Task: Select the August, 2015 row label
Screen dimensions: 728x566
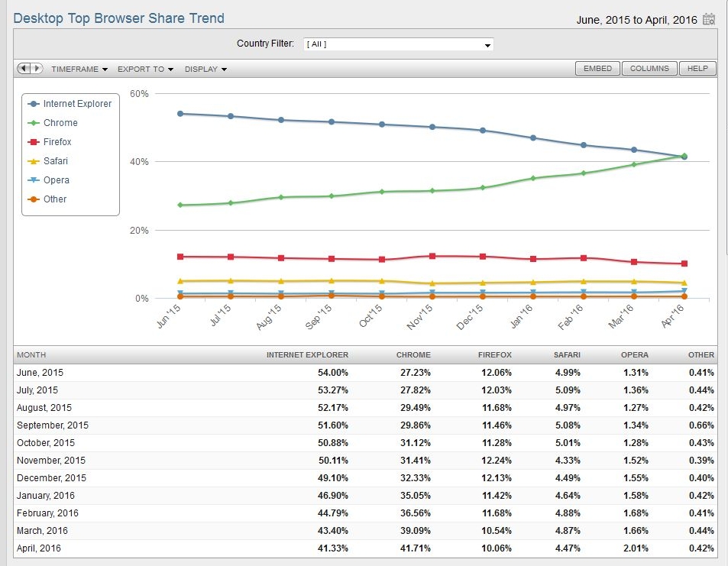Action: point(44,408)
